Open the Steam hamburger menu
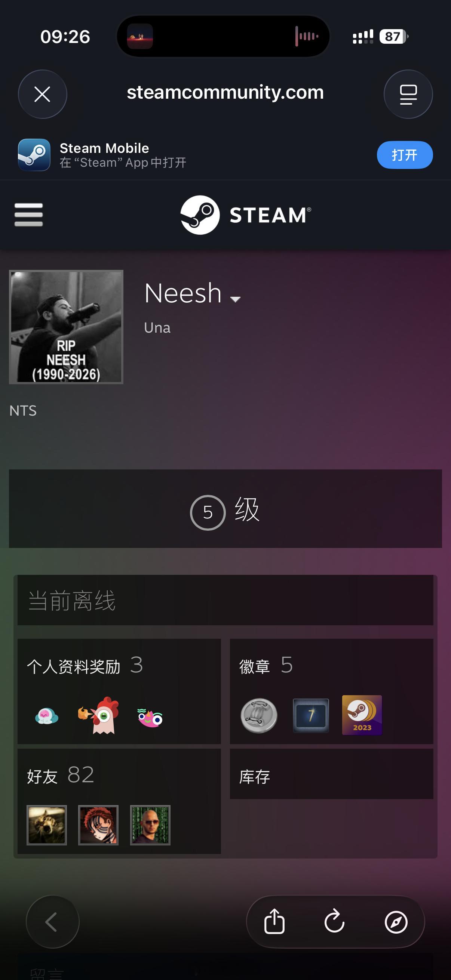Screen dimensions: 451x980 [x=28, y=215]
